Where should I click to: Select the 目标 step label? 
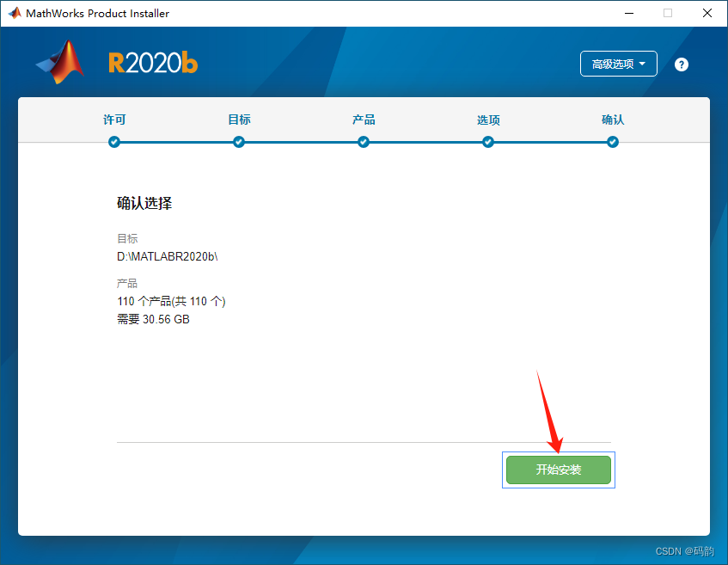(239, 120)
